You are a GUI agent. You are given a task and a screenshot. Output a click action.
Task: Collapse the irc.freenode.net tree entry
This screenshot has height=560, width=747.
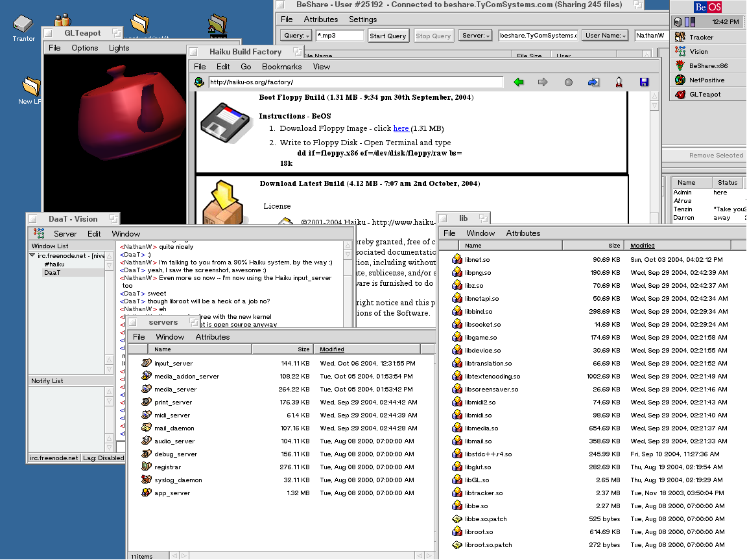[32, 255]
